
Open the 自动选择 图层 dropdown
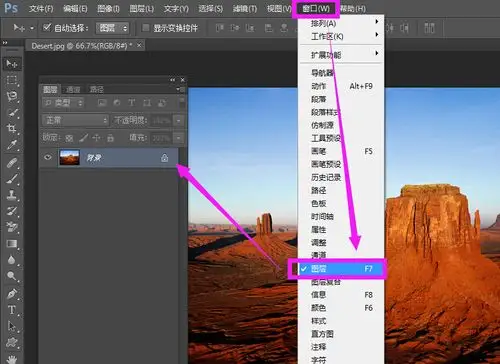pyautogui.click(x=112, y=28)
